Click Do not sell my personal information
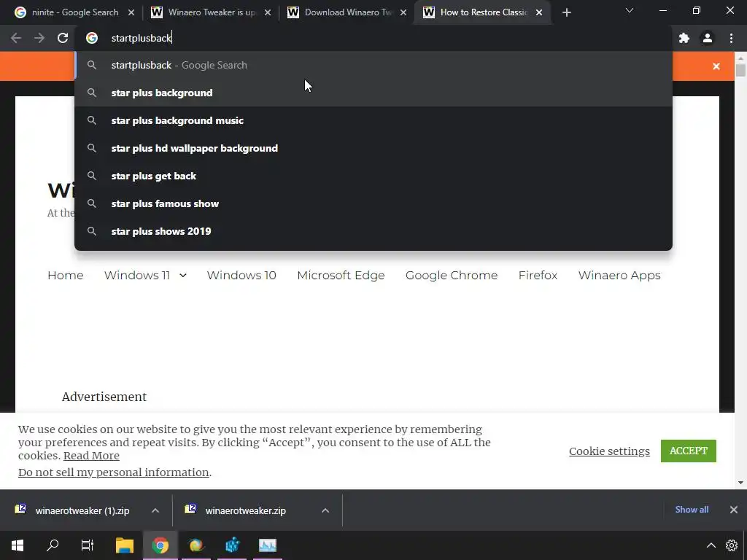Image resolution: width=747 pixels, height=560 pixels. pyautogui.click(x=113, y=472)
